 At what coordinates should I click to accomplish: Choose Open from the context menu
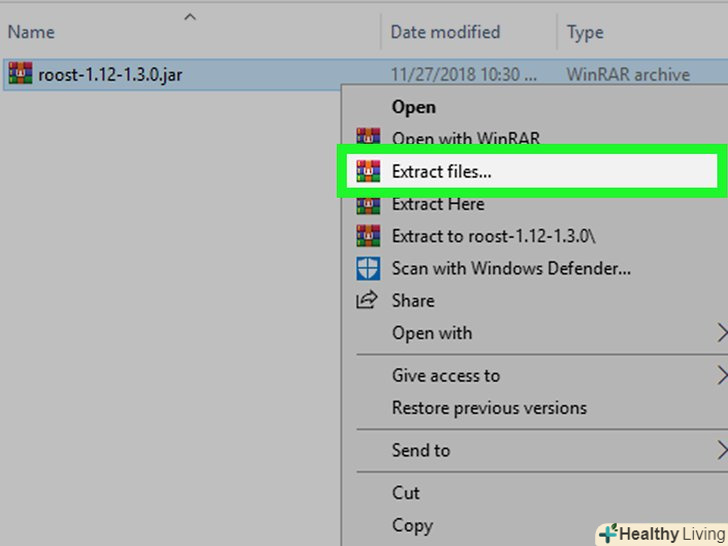pos(414,106)
